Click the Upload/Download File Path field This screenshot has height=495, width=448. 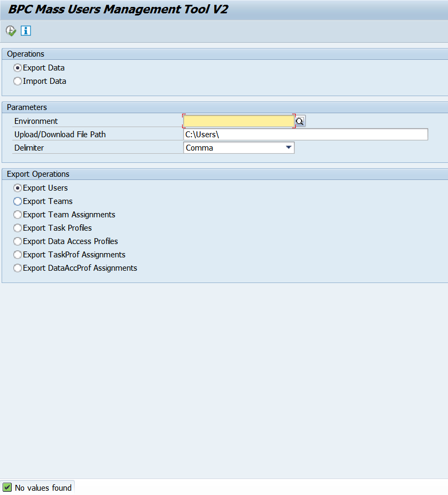click(305, 135)
